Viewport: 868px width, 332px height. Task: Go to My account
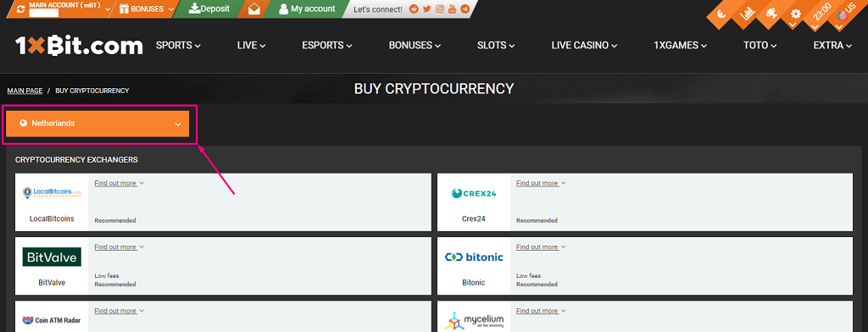[307, 8]
